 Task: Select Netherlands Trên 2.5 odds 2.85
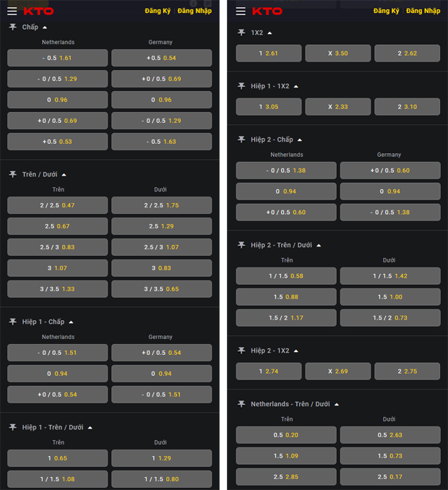[x=286, y=477]
